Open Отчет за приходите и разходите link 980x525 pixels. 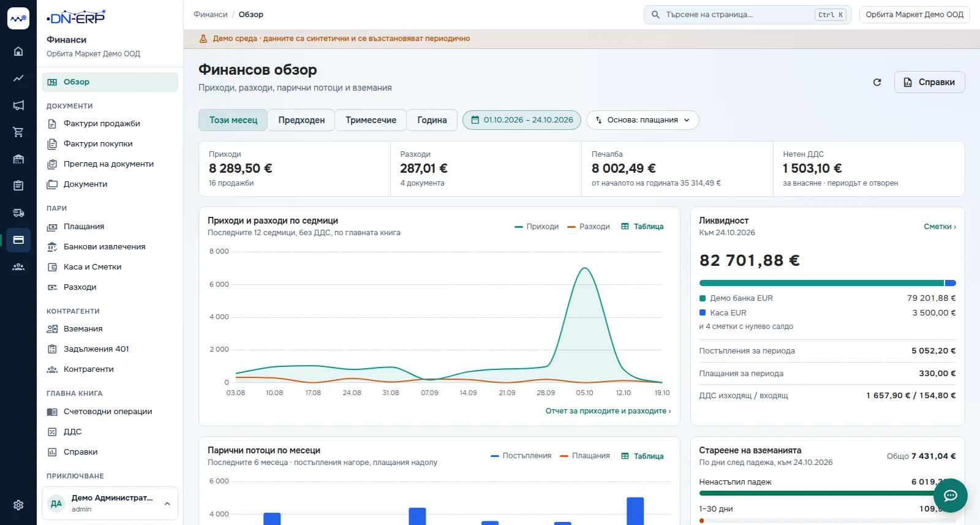(x=608, y=411)
